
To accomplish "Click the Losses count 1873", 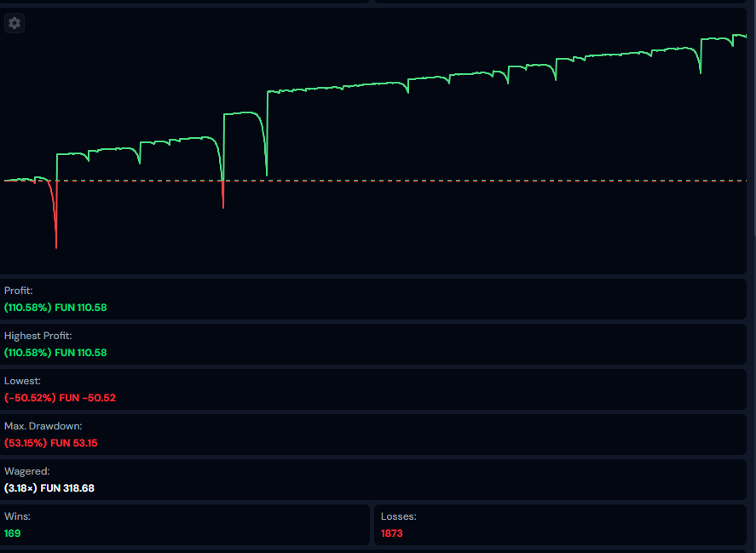I will point(391,533).
